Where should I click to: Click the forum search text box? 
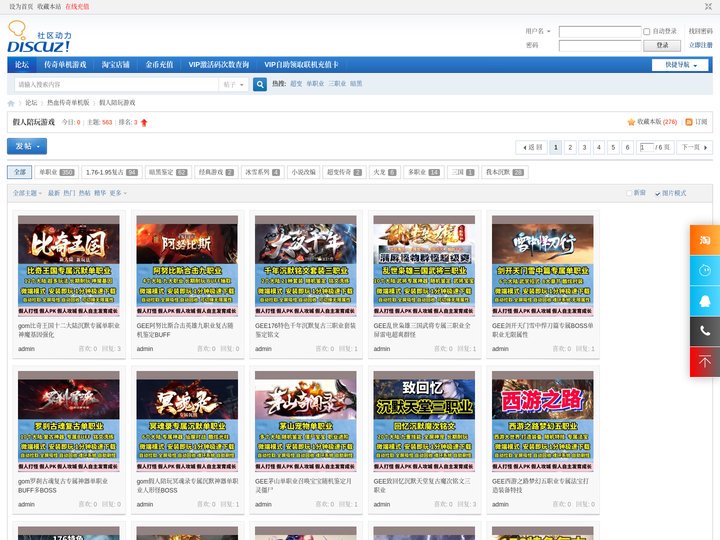coord(117,84)
